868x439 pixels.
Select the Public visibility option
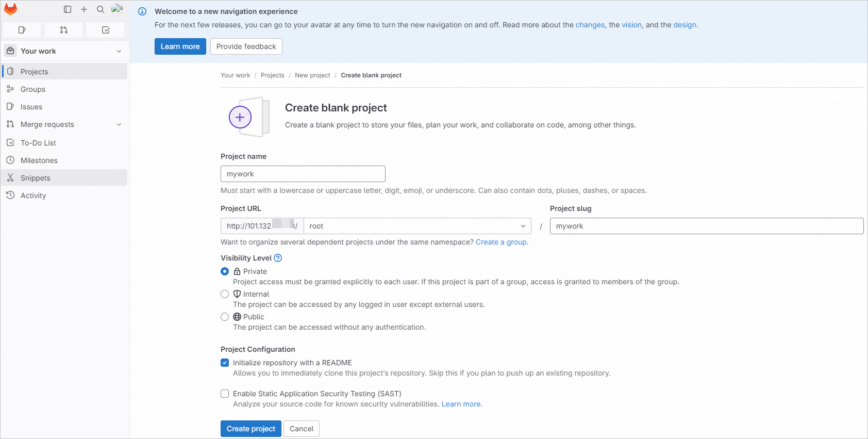click(x=225, y=317)
